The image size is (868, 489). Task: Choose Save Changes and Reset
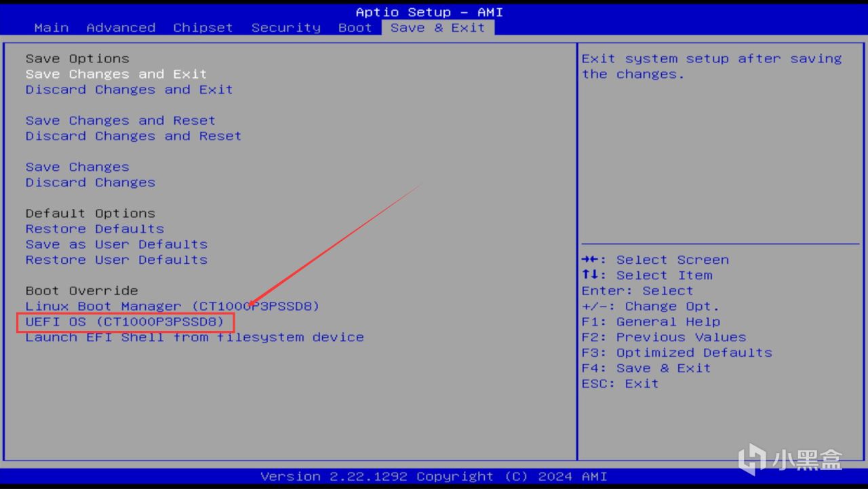pos(120,121)
